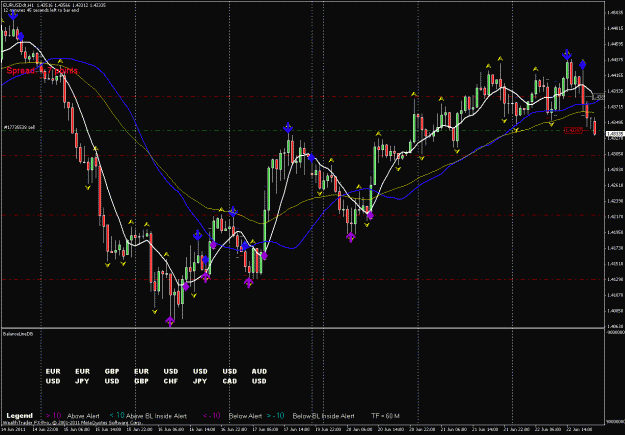Screen dimensions: 625x435
Task: Click the '15 Jun 22:00' time axis label
Action: click(139, 429)
